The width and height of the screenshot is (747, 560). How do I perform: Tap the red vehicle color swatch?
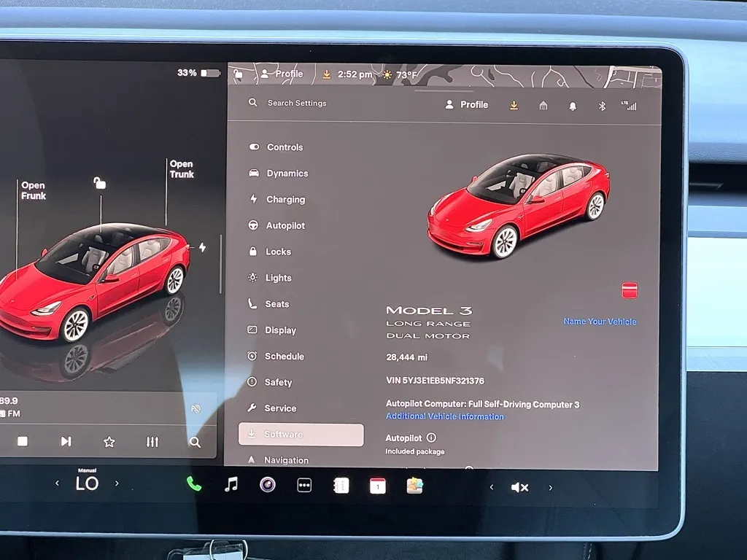[x=630, y=290]
